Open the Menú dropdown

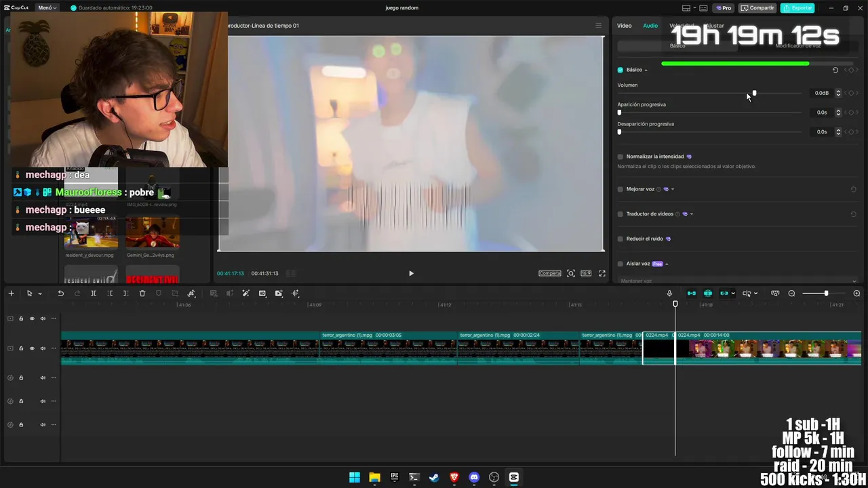pyautogui.click(x=47, y=8)
